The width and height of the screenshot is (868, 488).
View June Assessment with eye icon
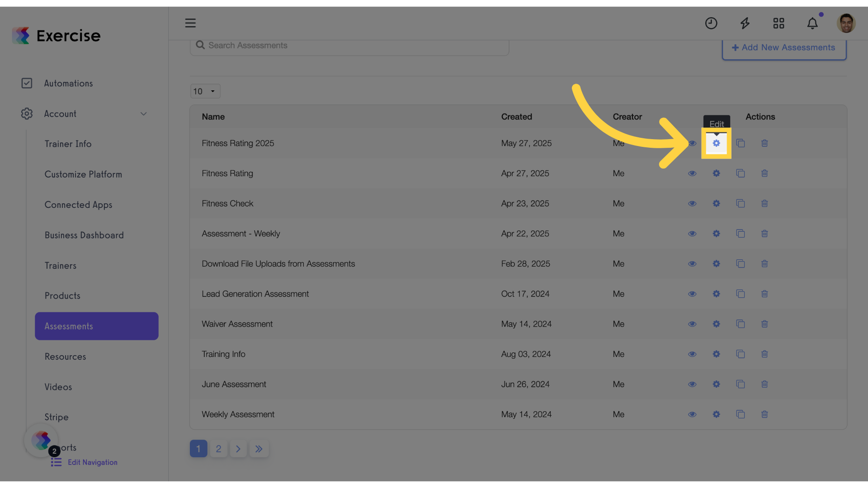tap(692, 384)
